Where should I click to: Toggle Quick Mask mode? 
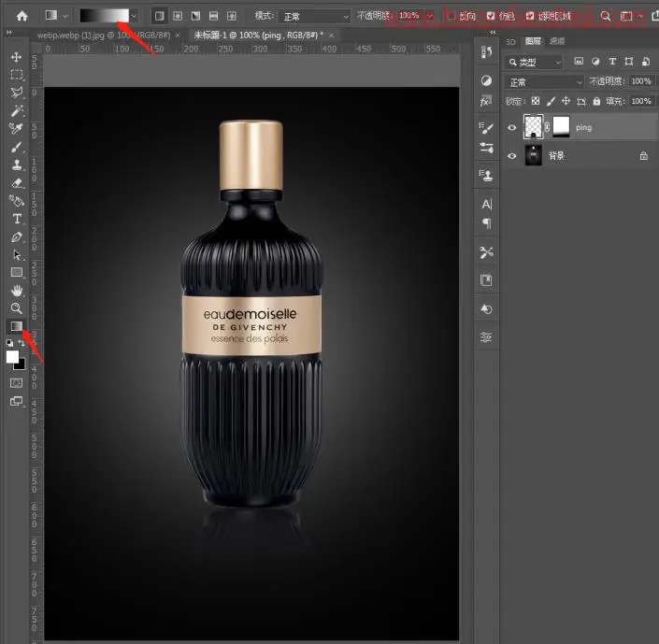17,383
